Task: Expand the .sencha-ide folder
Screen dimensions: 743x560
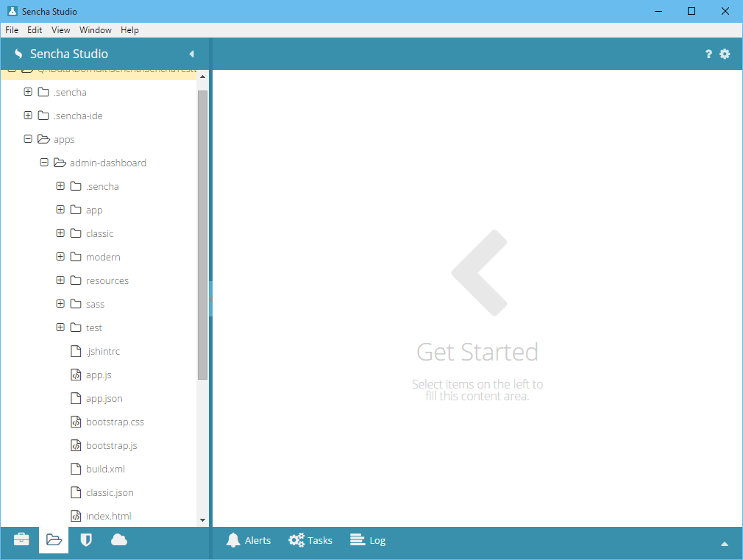Action: [x=28, y=116]
